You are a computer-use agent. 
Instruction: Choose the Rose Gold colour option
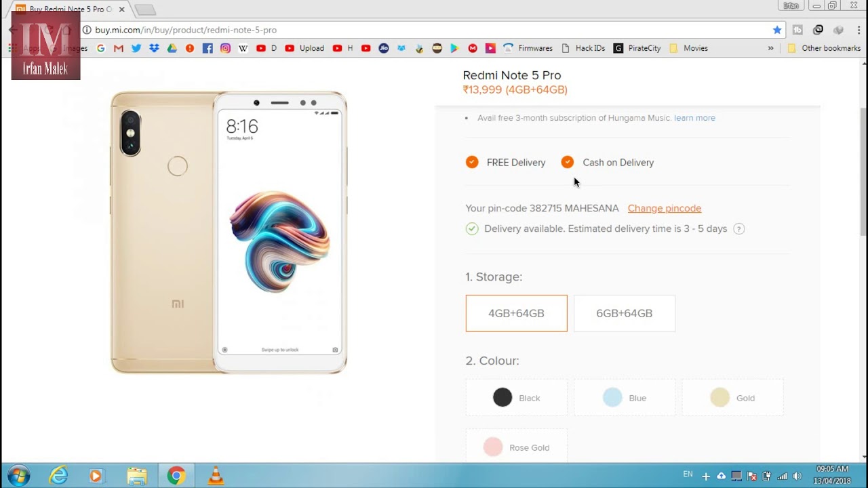coord(517,446)
